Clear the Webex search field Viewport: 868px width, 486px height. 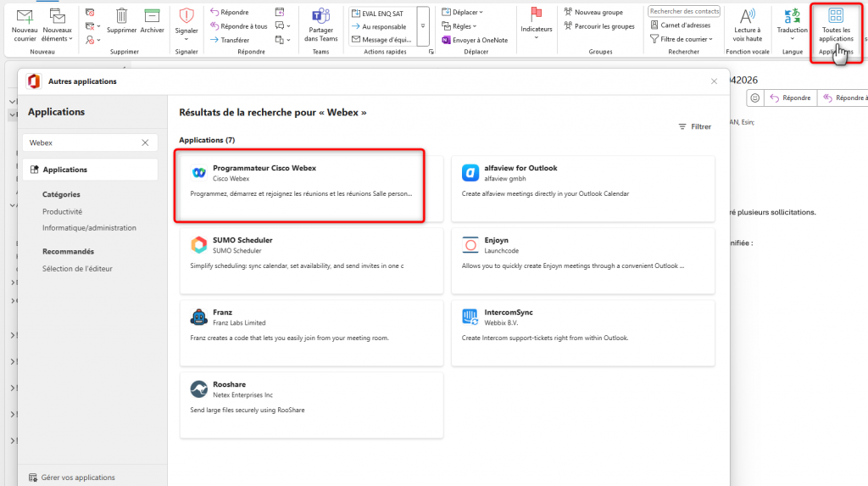click(x=145, y=143)
